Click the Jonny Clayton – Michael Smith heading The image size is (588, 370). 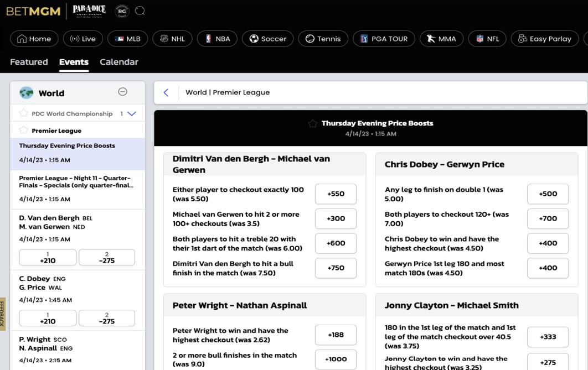[x=451, y=306]
